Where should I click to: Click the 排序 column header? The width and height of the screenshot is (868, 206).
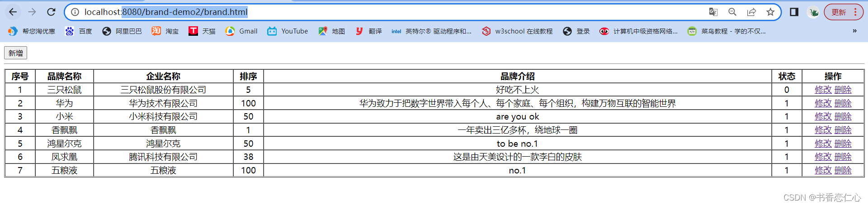click(248, 76)
